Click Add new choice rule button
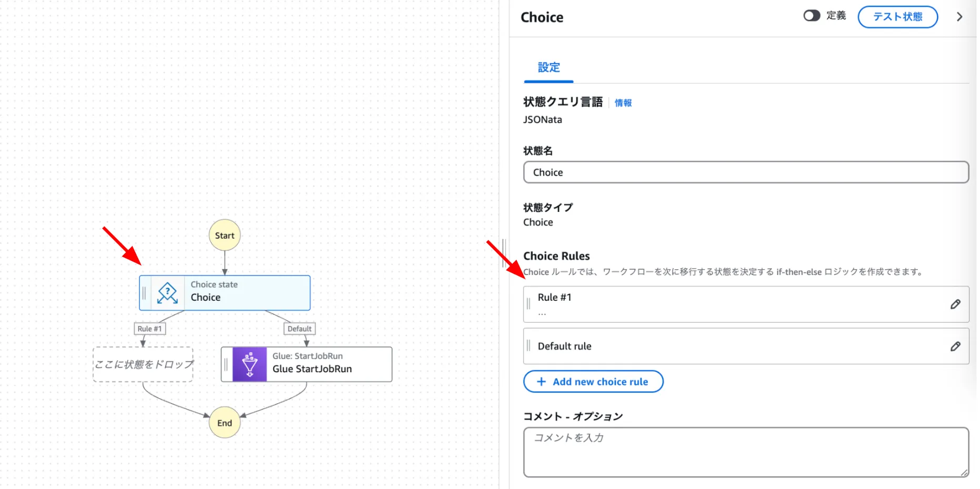 coord(593,382)
